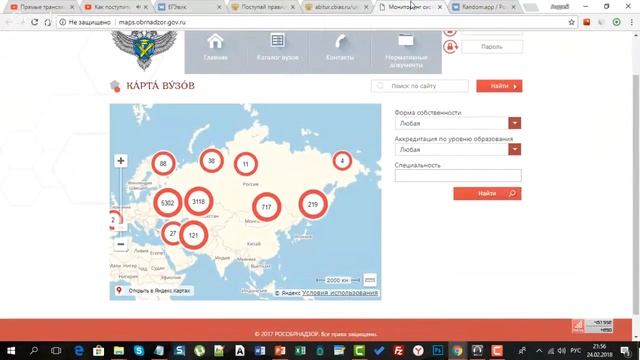The height and width of the screenshot is (360, 640).
Task: Switch to the ЕГЭкзк browser tab
Action: click(x=189, y=7)
